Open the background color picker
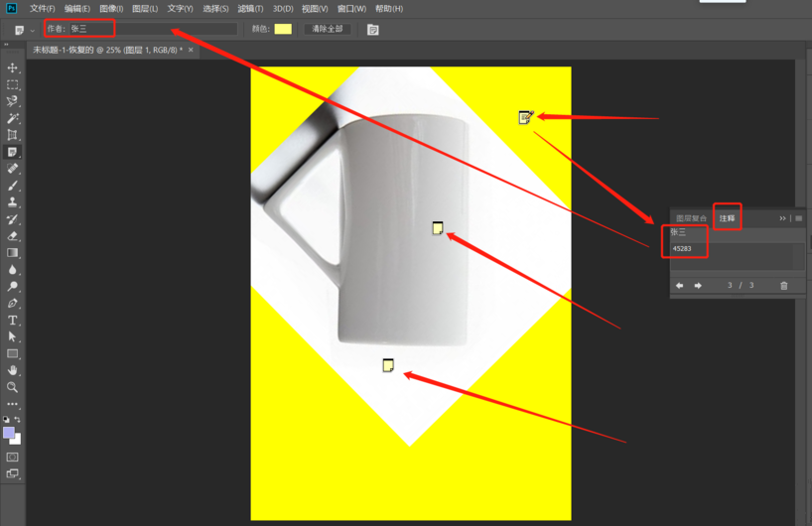Viewport: 812px width, 526px height. point(18,441)
